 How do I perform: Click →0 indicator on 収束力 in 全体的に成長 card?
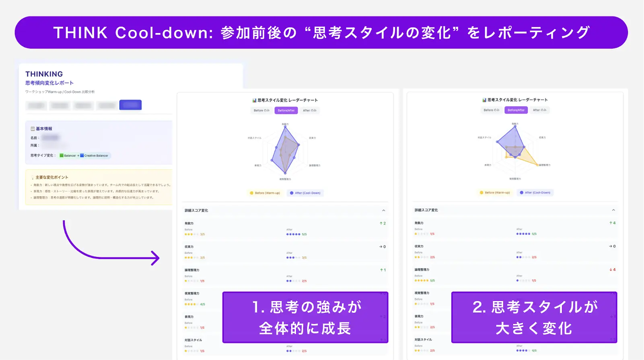(383, 247)
